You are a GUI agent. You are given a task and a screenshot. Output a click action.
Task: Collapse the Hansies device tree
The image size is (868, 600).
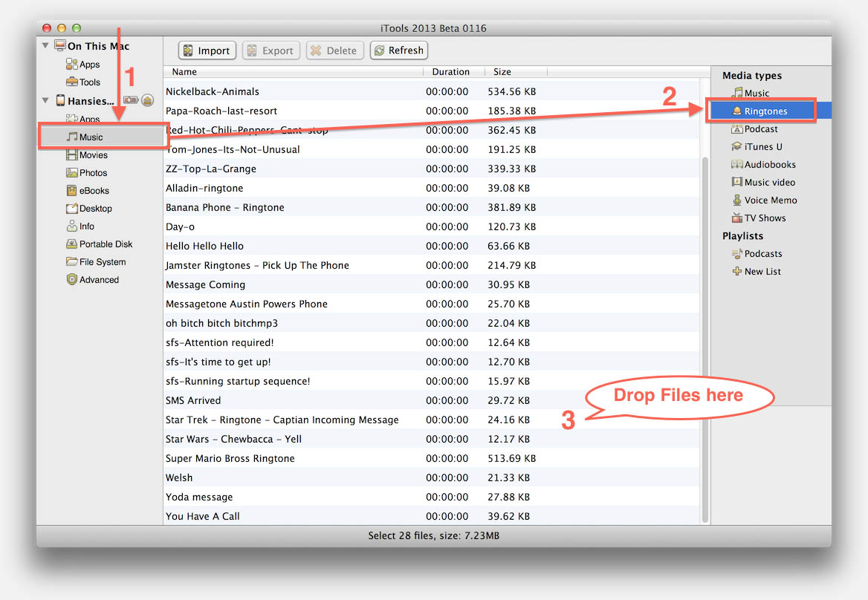coord(45,100)
